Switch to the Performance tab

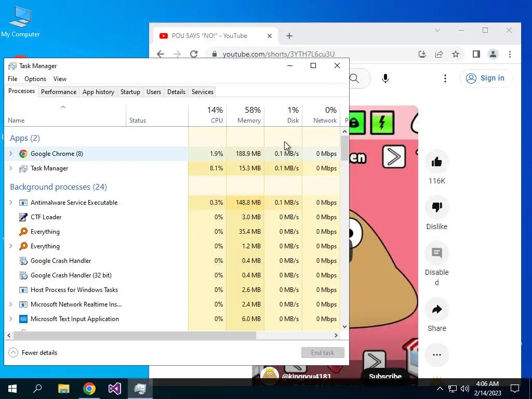(59, 92)
